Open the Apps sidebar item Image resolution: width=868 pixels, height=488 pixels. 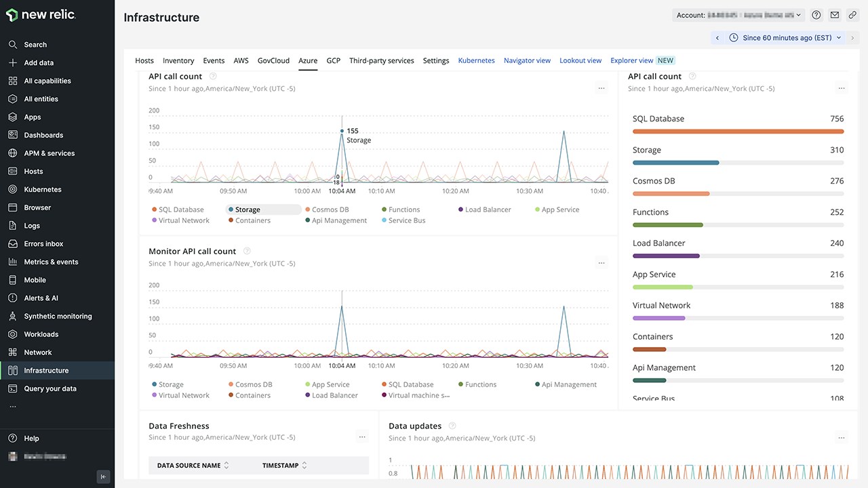coord(33,117)
